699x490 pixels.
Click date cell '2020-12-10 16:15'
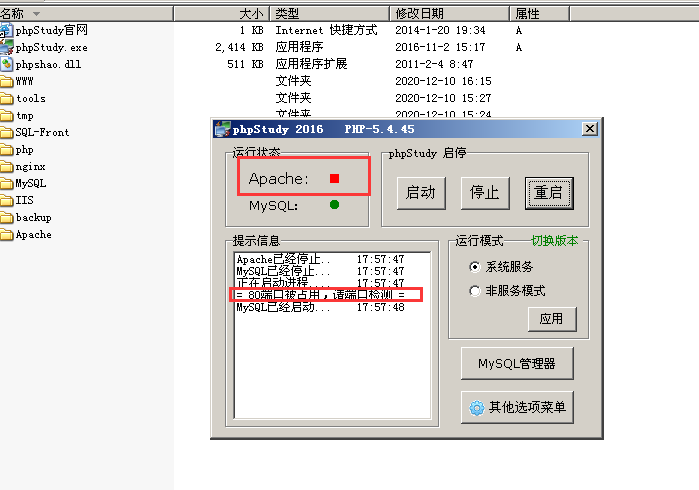[x=443, y=81]
